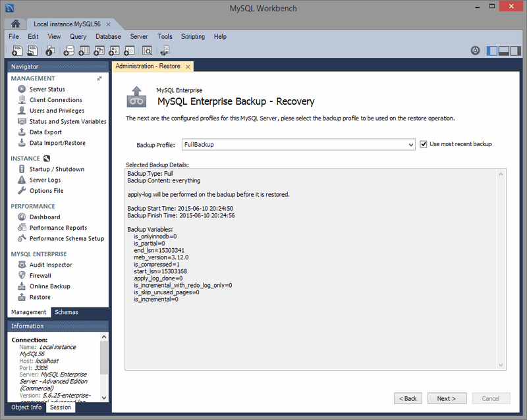This screenshot has width=527, height=420.
Task: Create a new SQL tab icon
Action: coord(17,51)
